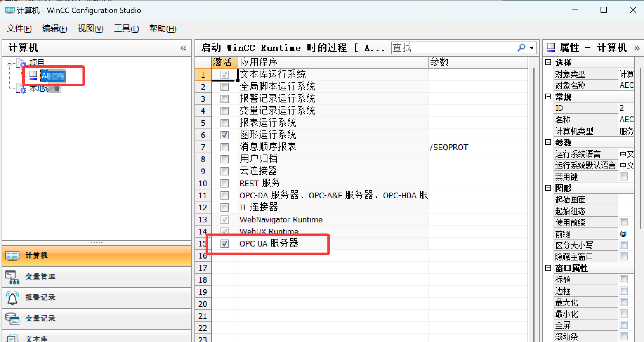644x342 pixels.
Task: Click the properties panel vertical scrollbar
Action: tap(640, 148)
